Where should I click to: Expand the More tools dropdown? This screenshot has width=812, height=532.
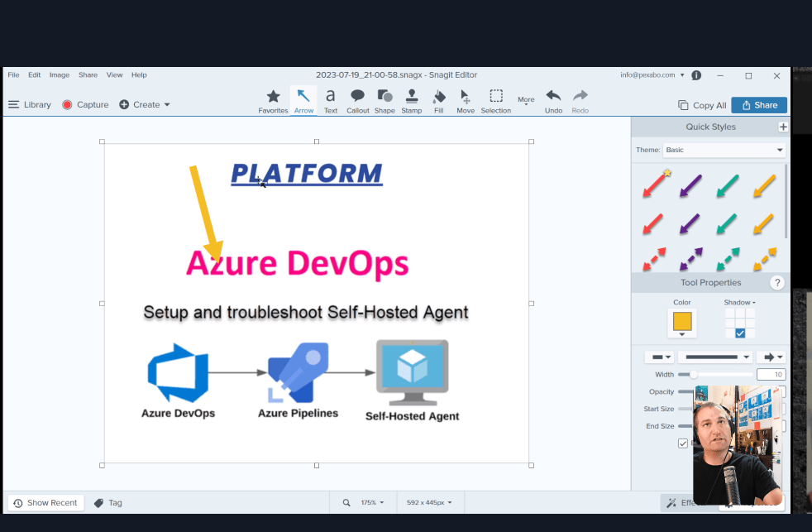click(x=526, y=100)
